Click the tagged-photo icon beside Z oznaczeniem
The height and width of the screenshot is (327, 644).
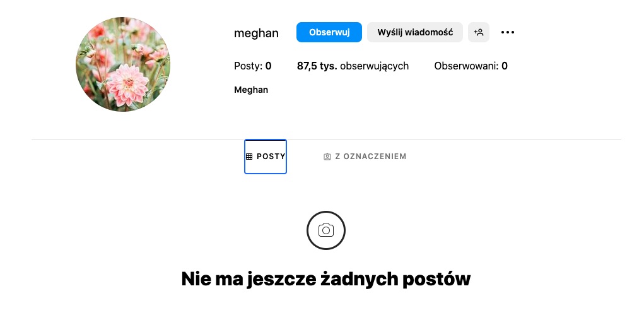(x=327, y=157)
